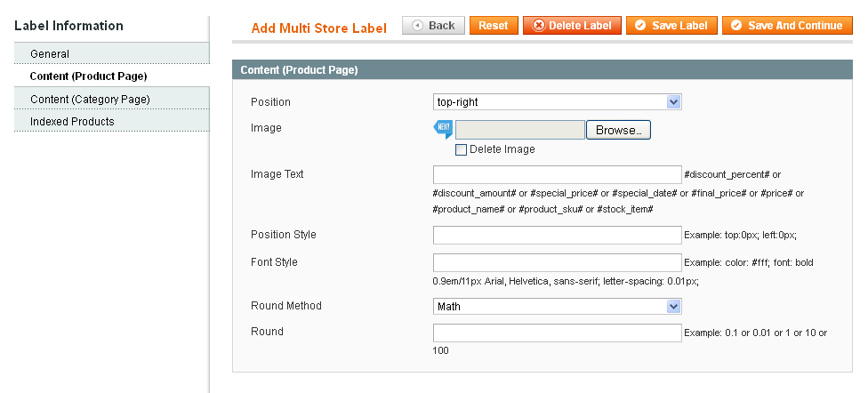Tick the Delete Image checkbox
Image resolution: width=868 pixels, height=393 pixels.
click(461, 149)
